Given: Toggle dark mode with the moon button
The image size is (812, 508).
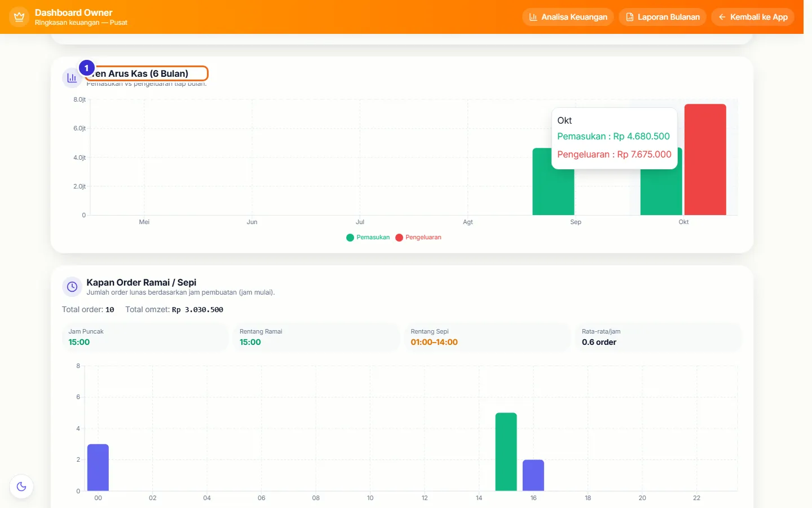Looking at the screenshot, I should pos(21,487).
